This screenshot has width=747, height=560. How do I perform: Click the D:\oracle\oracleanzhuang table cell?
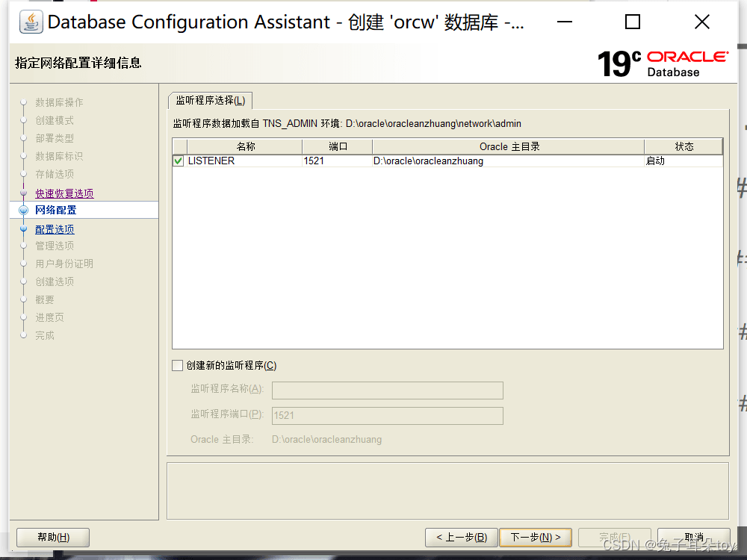pos(508,161)
